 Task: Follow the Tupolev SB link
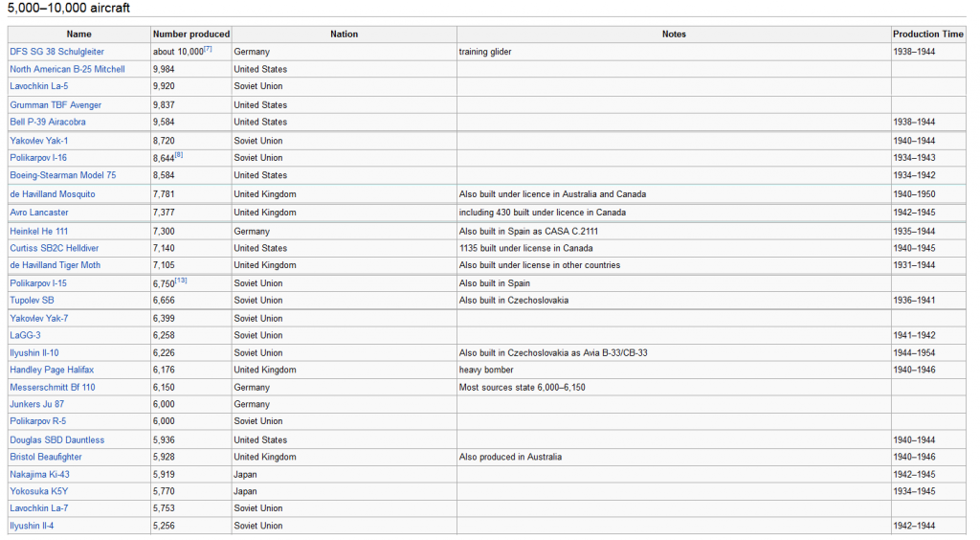coord(32,300)
